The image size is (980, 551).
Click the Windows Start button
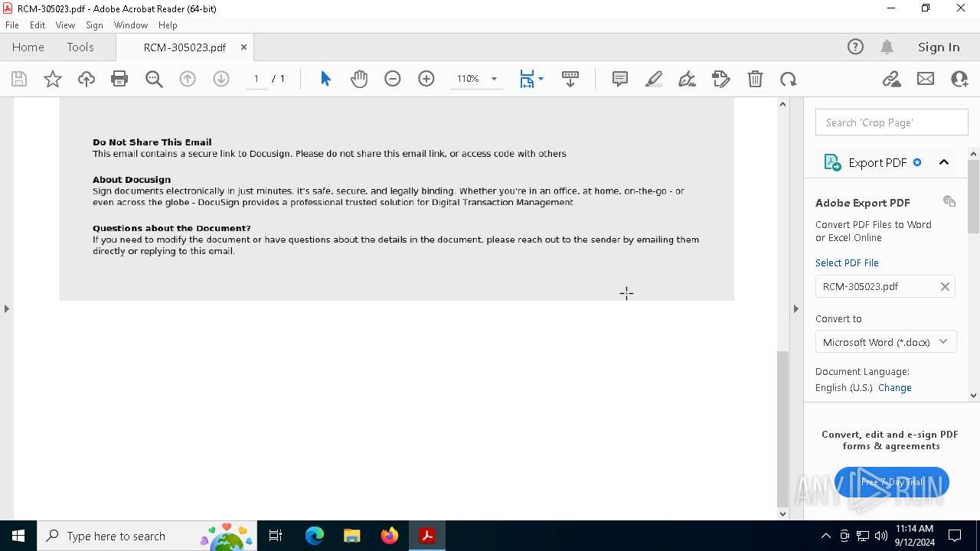[x=18, y=536]
